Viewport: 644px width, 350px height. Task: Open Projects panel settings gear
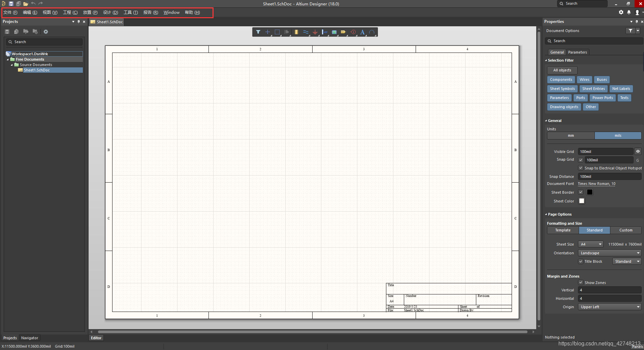coord(46,32)
